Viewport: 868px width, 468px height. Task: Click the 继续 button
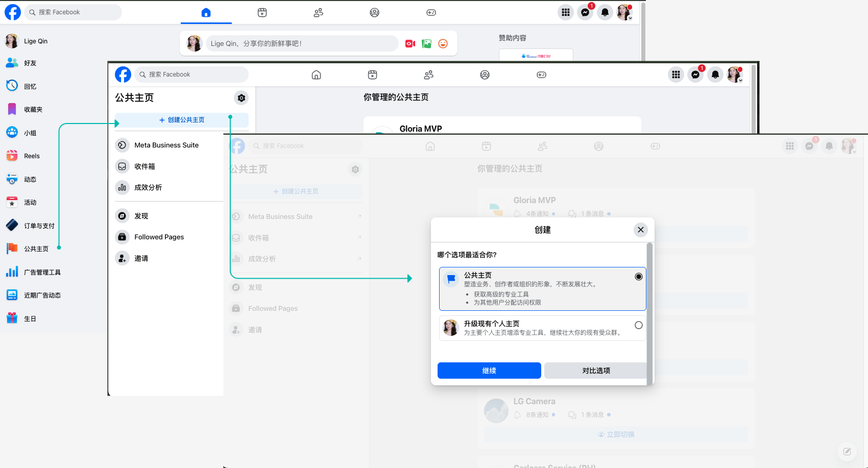click(489, 371)
